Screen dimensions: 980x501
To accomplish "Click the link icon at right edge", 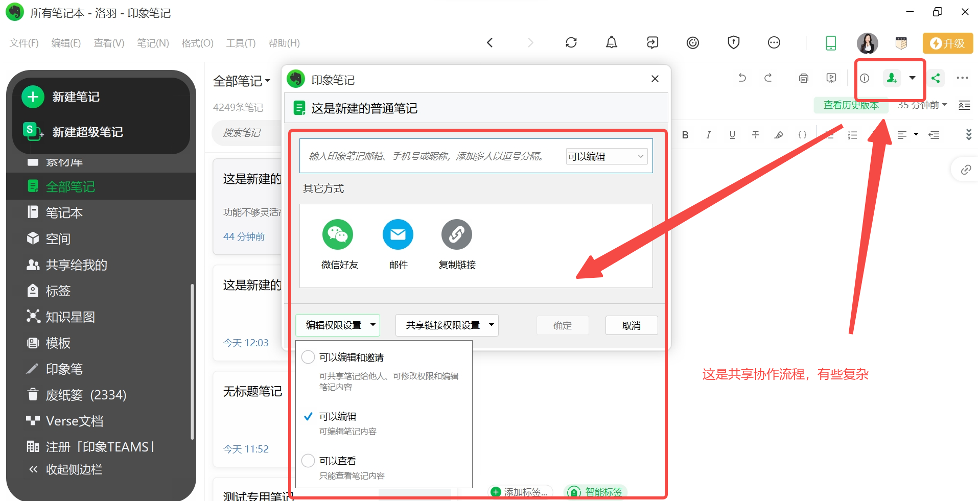I will tap(966, 170).
